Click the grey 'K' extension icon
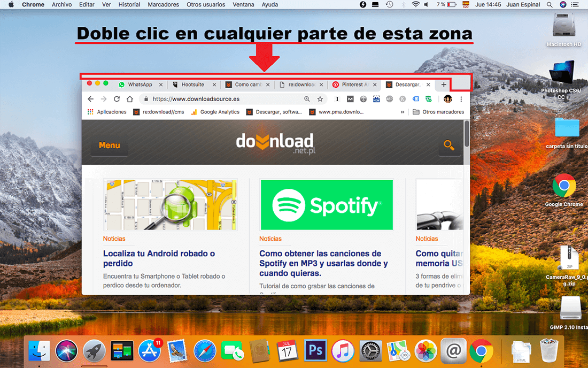588x368 pixels. tap(403, 99)
